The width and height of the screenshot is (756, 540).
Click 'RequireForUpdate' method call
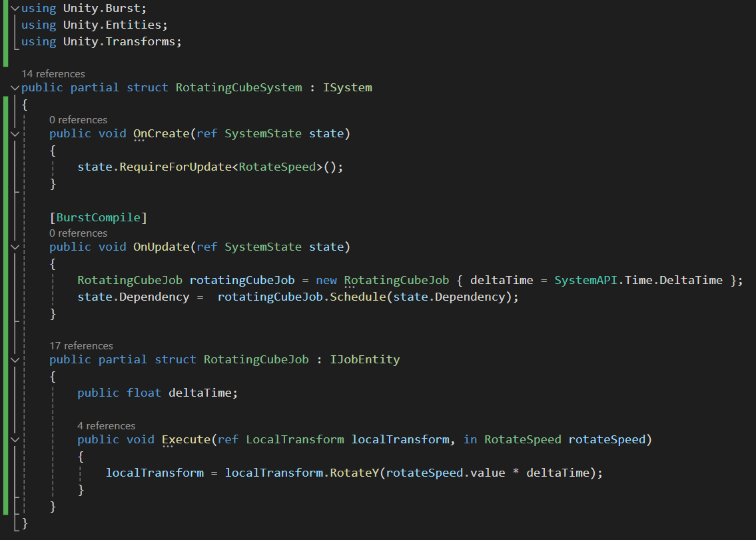click(175, 167)
